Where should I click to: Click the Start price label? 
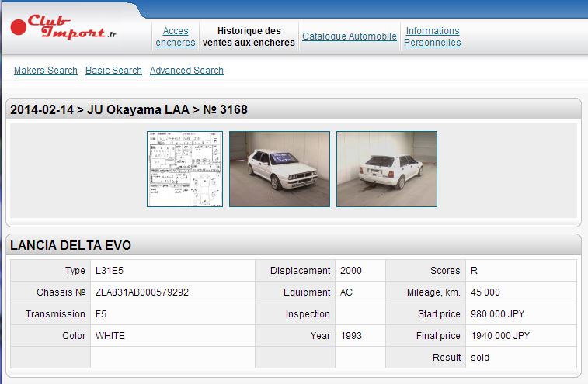(x=439, y=314)
